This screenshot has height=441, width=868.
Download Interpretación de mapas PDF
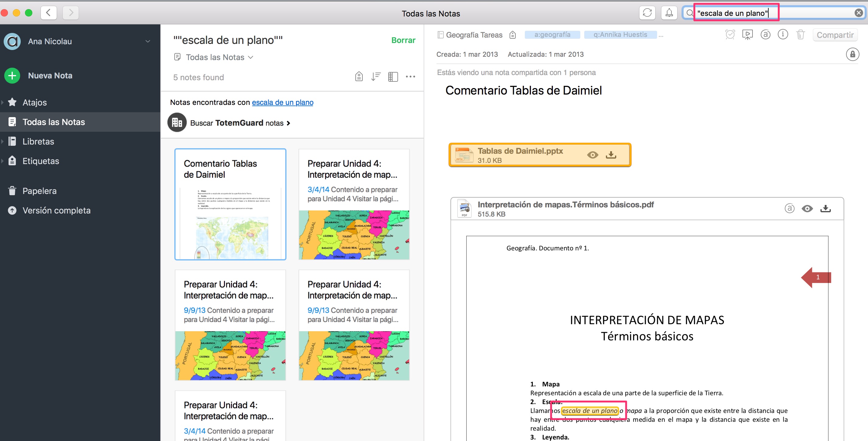pyautogui.click(x=825, y=208)
